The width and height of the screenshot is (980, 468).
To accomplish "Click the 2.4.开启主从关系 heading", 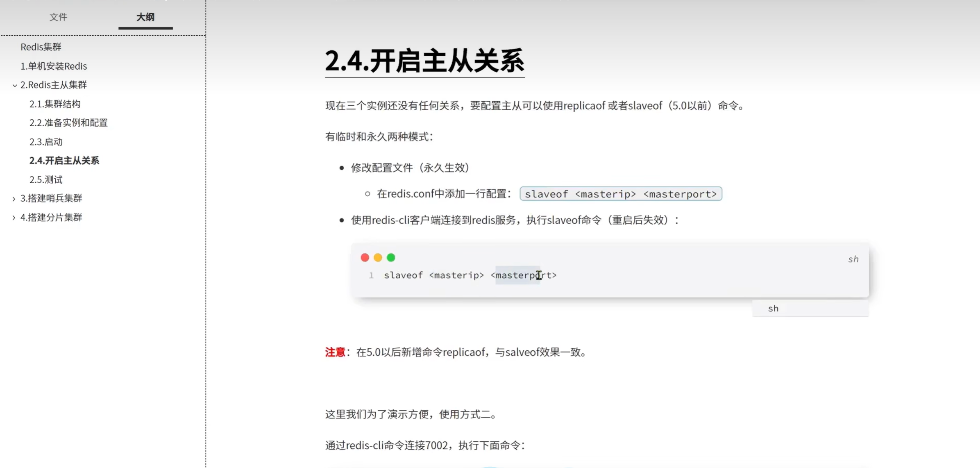I will [x=424, y=61].
